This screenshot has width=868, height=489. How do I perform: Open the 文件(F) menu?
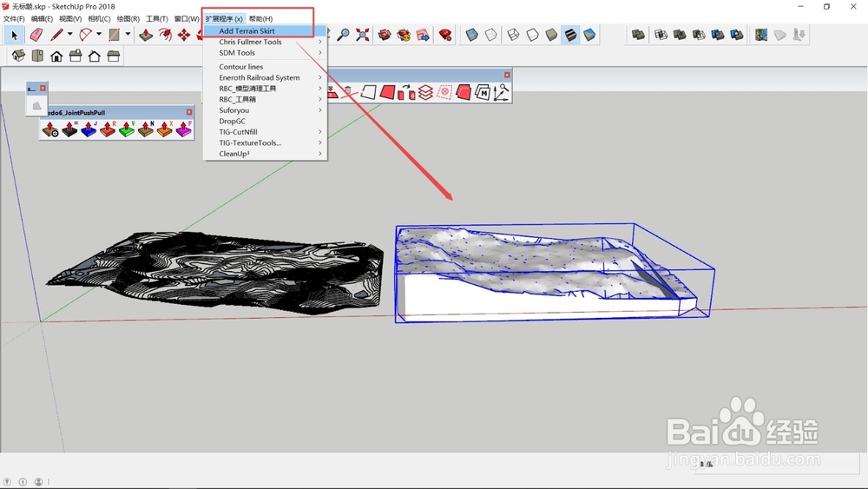pos(14,19)
